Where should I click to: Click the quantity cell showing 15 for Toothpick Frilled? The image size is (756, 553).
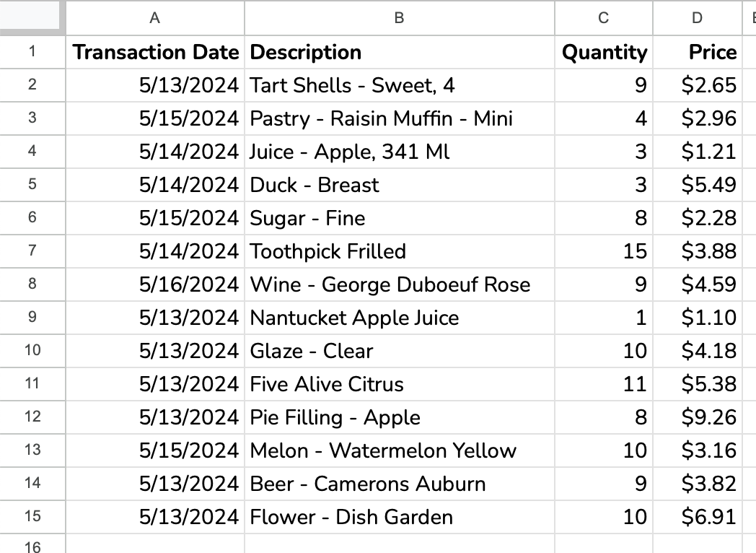605,251
